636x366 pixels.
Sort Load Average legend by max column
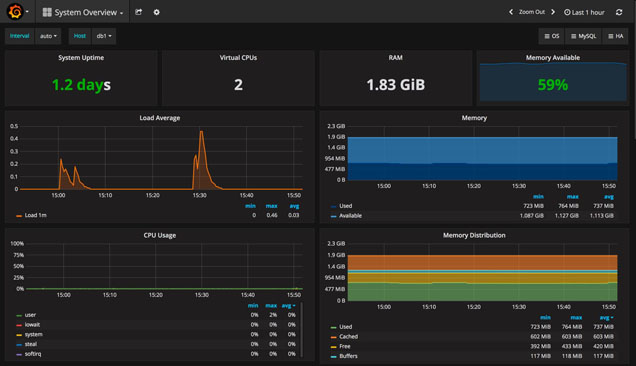tap(271, 206)
